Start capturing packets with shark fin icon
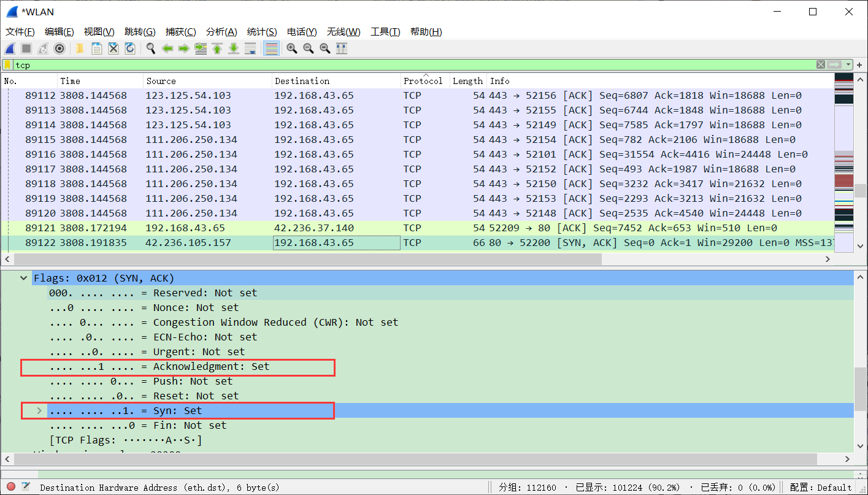The height and width of the screenshot is (495, 868). [x=10, y=48]
